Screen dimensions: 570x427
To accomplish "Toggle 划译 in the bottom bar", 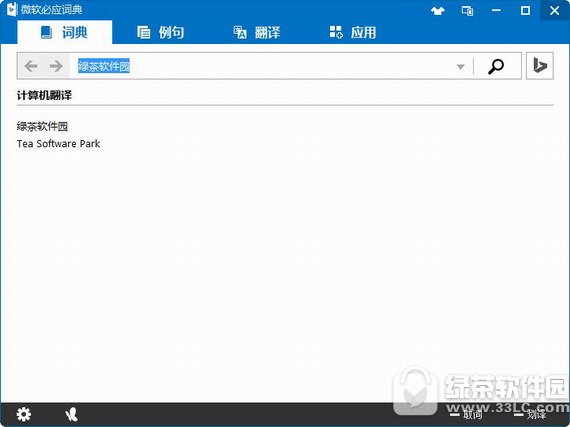I will pyautogui.click(x=530, y=414).
